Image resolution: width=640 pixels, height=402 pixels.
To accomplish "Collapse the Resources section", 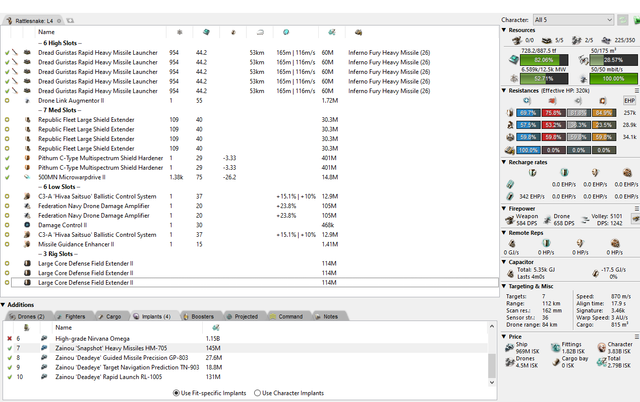I will (x=504, y=30).
